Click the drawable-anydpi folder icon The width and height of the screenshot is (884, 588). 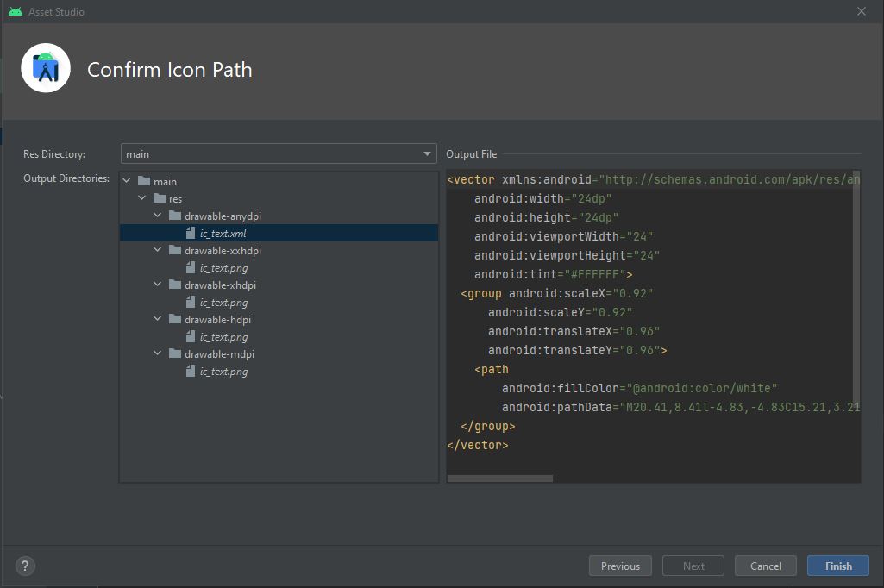[x=175, y=216]
